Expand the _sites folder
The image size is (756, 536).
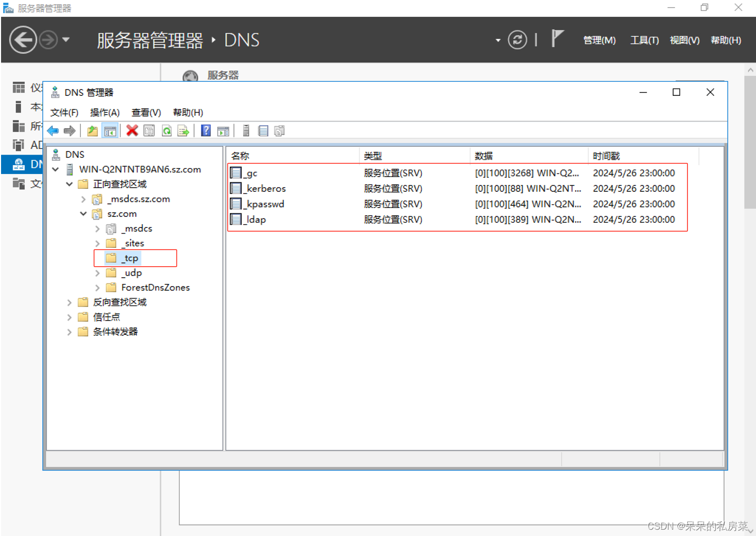pyautogui.click(x=97, y=243)
